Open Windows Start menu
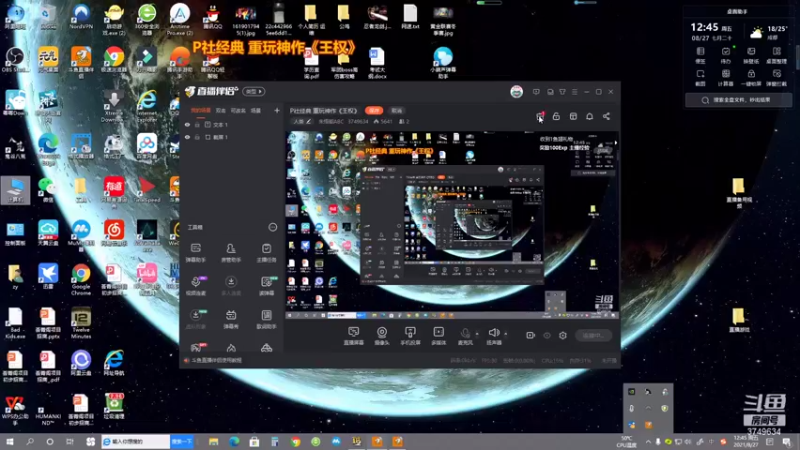 10,441
